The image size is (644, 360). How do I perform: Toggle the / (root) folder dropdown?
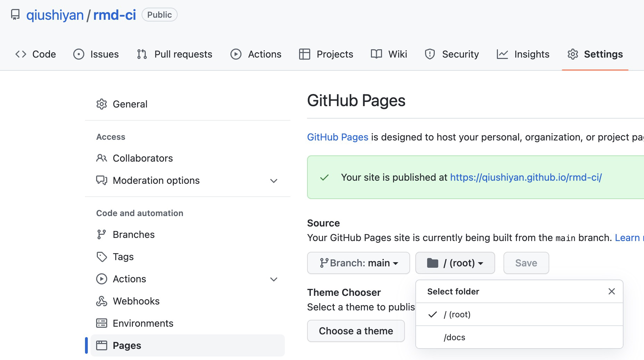tap(455, 263)
